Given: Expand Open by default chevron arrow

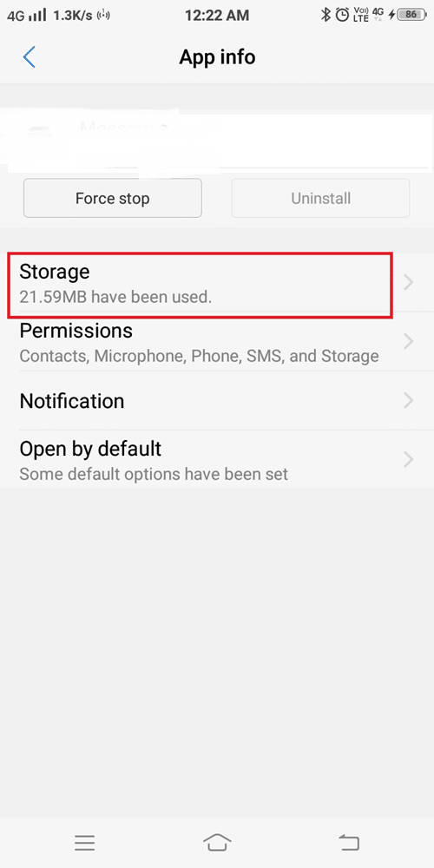Looking at the screenshot, I should [x=409, y=459].
